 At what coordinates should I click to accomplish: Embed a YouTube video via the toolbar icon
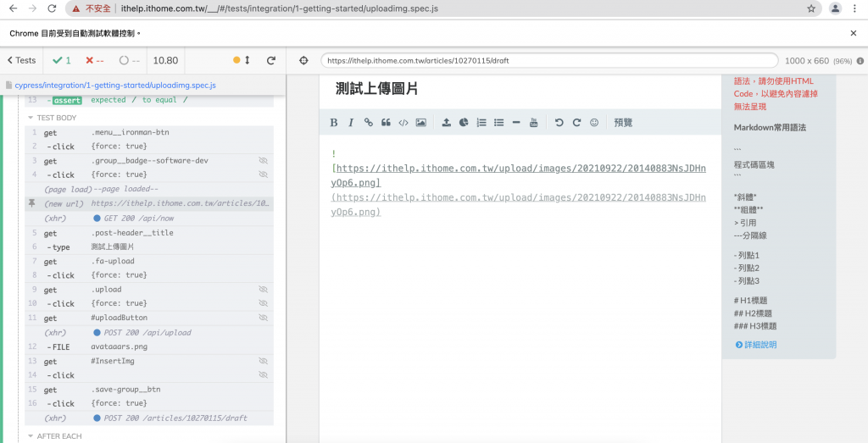point(534,123)
